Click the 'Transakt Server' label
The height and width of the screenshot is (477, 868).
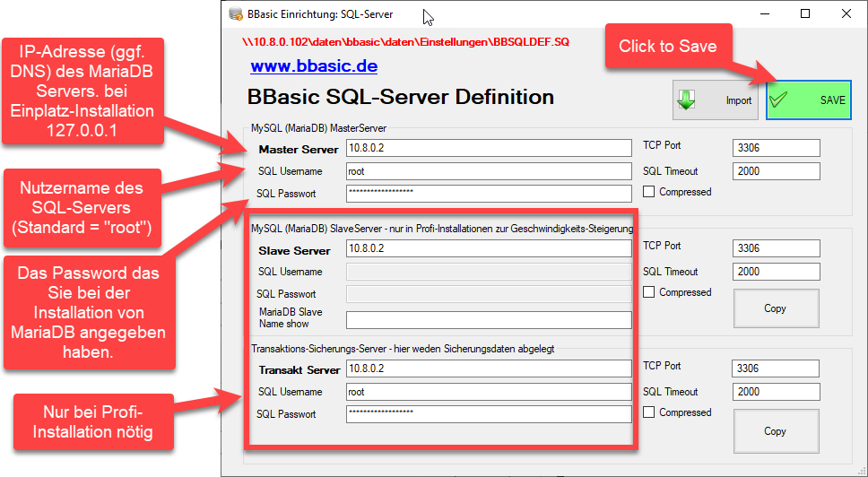coord(299,370)
